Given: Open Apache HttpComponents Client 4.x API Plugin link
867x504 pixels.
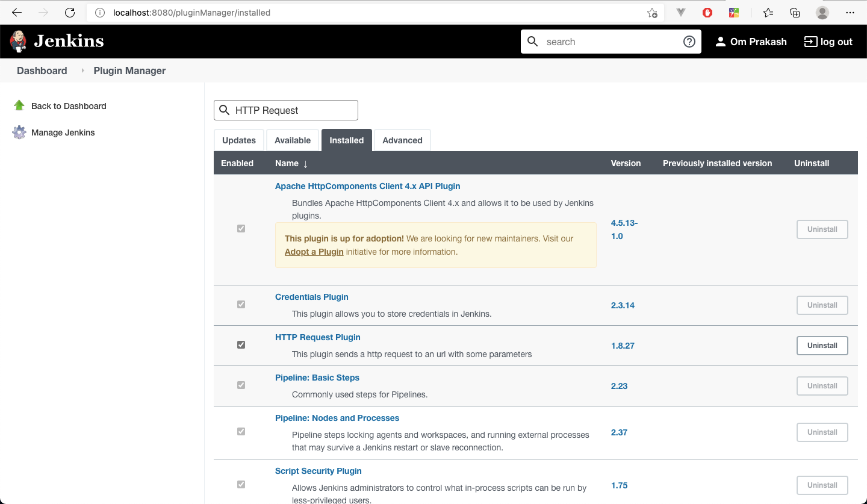Looking at the screenshot, I should pyautogui.click(x=368, y=186).
